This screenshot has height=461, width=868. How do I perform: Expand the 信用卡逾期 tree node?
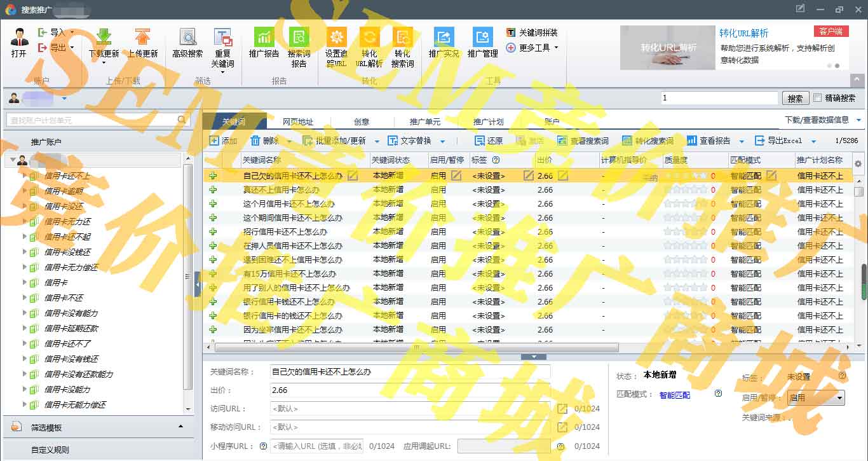click(25, 191)
